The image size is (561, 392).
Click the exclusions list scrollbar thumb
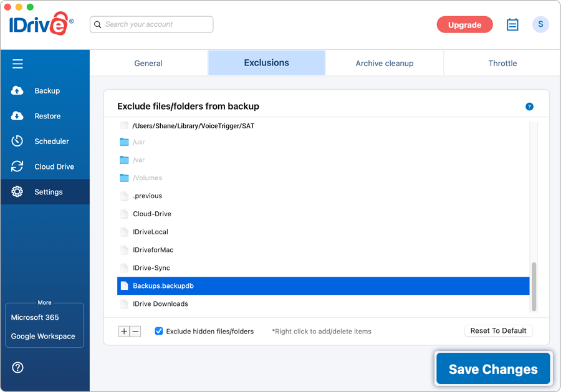pos(534,287)
